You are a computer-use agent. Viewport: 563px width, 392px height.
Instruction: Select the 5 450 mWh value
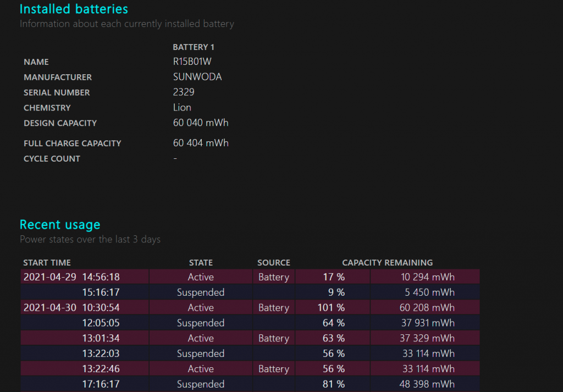pos(430,292)
